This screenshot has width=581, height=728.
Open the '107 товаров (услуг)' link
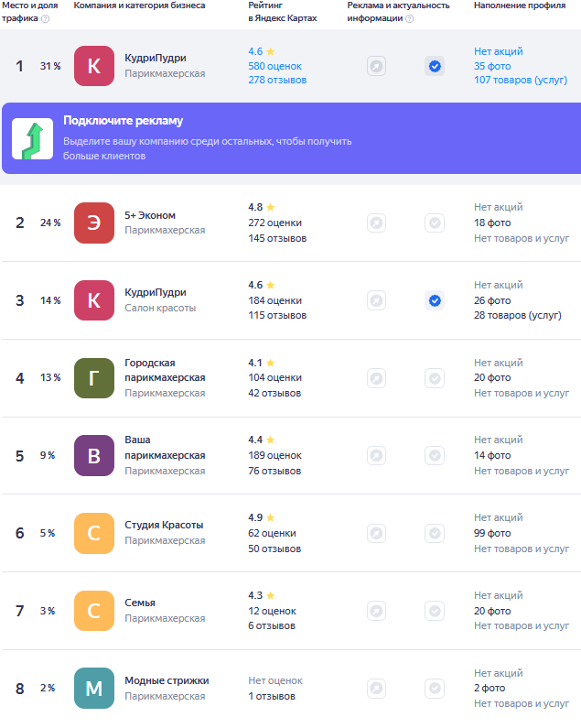[x=521, y=80]
